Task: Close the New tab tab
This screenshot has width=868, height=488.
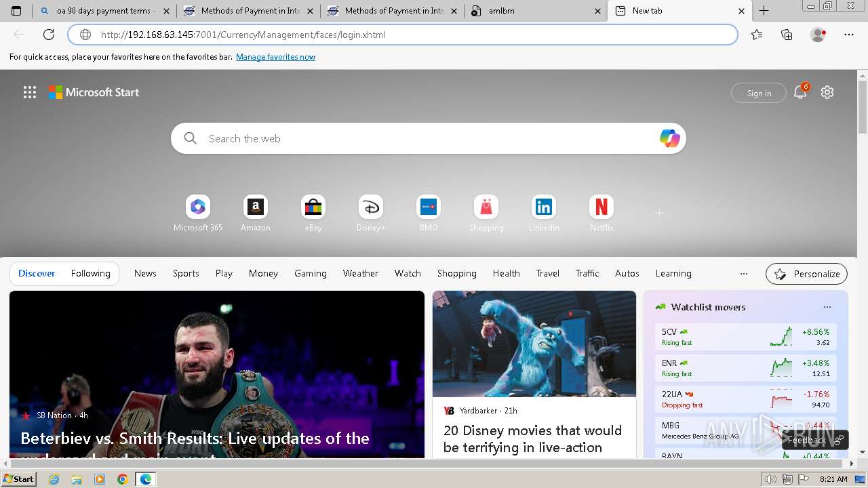Action: click(741, 11)
